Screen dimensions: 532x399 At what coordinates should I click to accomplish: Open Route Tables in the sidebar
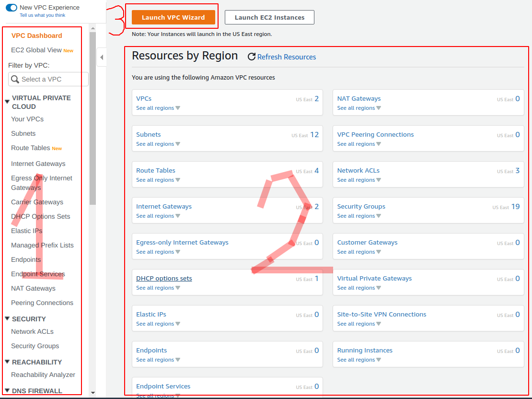31,148
